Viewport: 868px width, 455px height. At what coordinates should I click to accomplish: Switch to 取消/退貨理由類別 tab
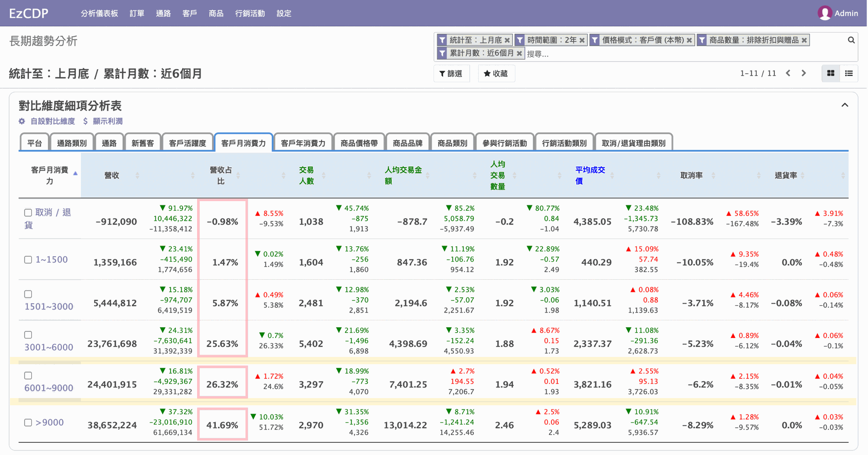tap(633, 143)
